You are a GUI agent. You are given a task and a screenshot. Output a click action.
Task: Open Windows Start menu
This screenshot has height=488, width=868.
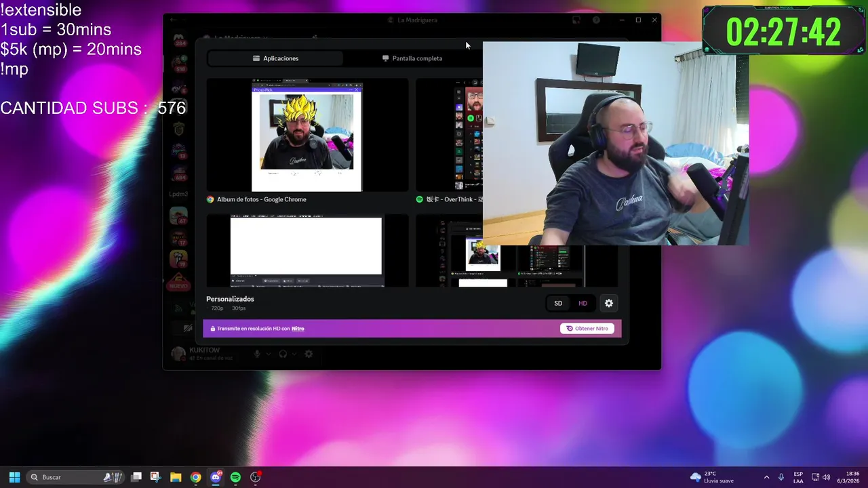pos(14,477)
